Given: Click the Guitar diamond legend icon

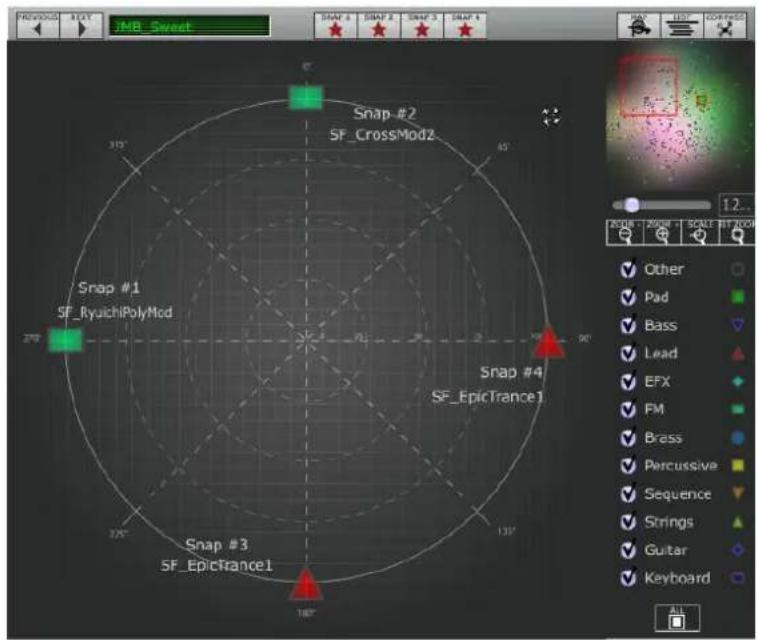Looking at the screenshot, I should pyautogui.click(x=738, y=550).
